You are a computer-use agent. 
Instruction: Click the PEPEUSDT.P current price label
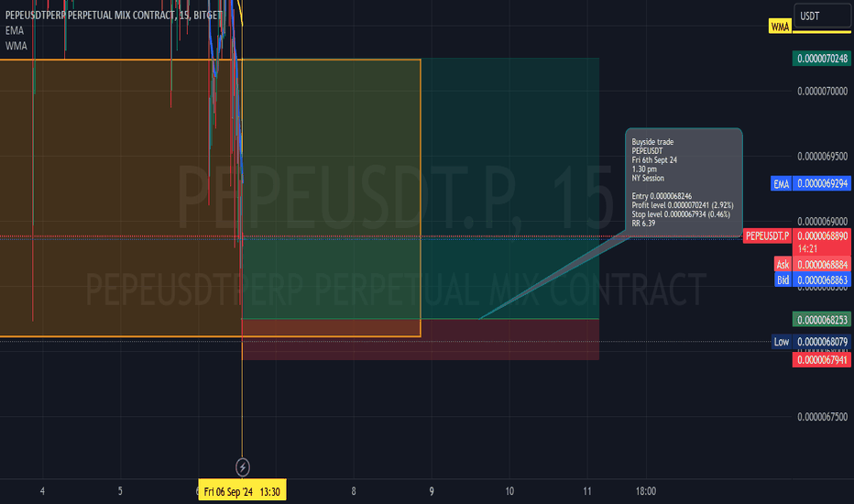click(x=767, y=236)
